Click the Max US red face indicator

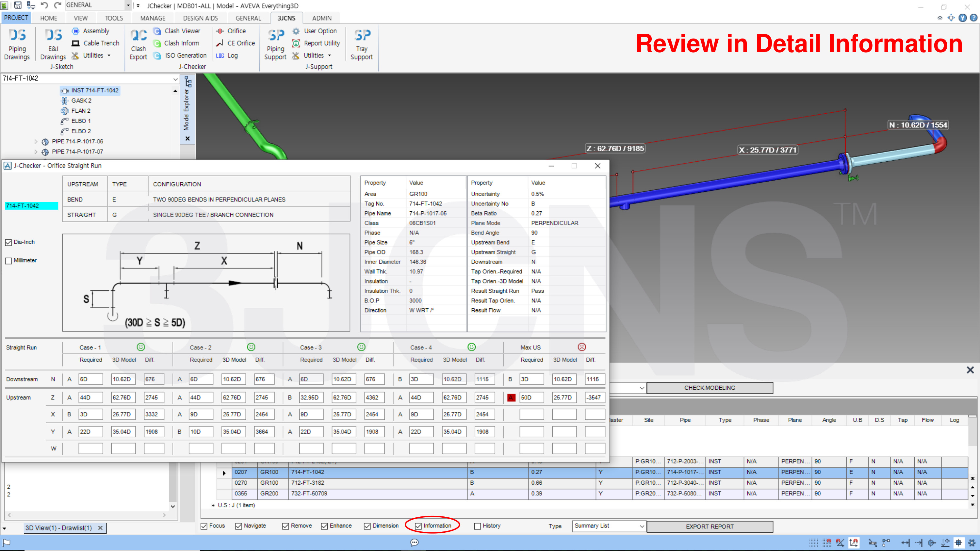tap(582, 347)
